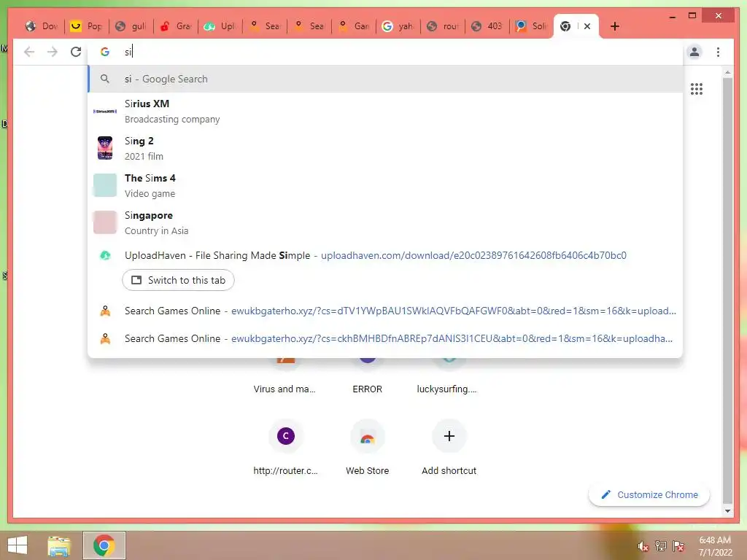Image resolution: width=747 pixels, height=560 pixels.
Task: Click the Add shortcut plus icon
Action: 449,436
